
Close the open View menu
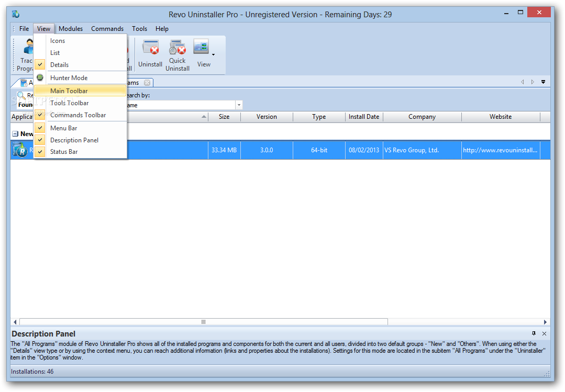(43, 28)
